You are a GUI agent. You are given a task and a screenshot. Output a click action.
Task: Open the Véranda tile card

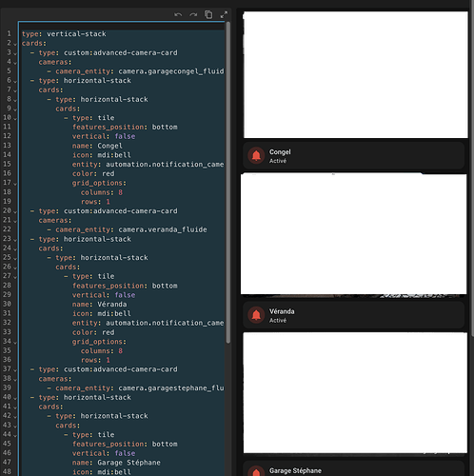pyautogui.click(x=354, y=315)
